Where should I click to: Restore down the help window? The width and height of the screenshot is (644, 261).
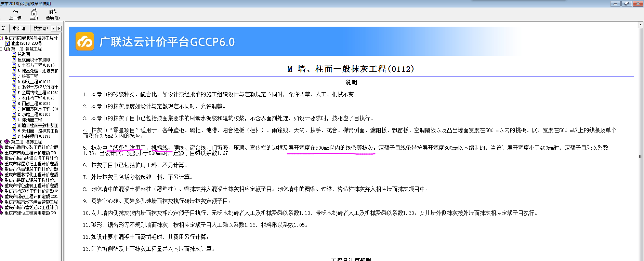tap(627, 3)
